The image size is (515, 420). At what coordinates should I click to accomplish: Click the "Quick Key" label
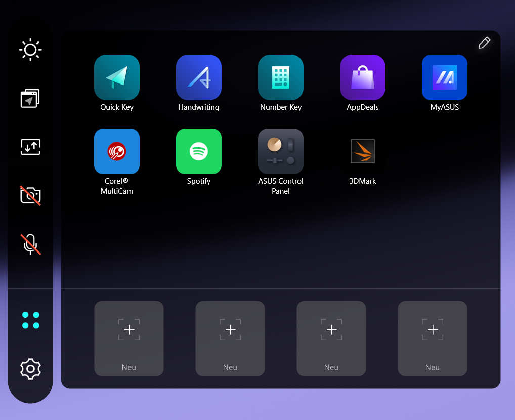point(116,107)
